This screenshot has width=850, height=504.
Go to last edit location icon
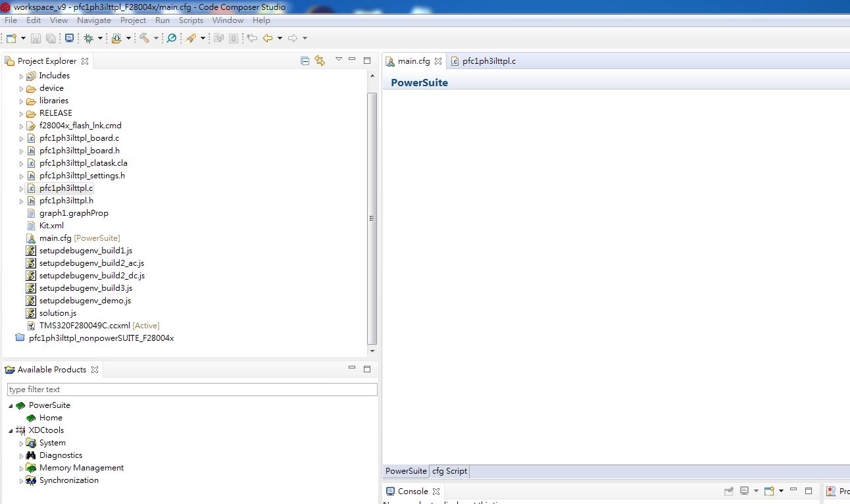(252, 38)
